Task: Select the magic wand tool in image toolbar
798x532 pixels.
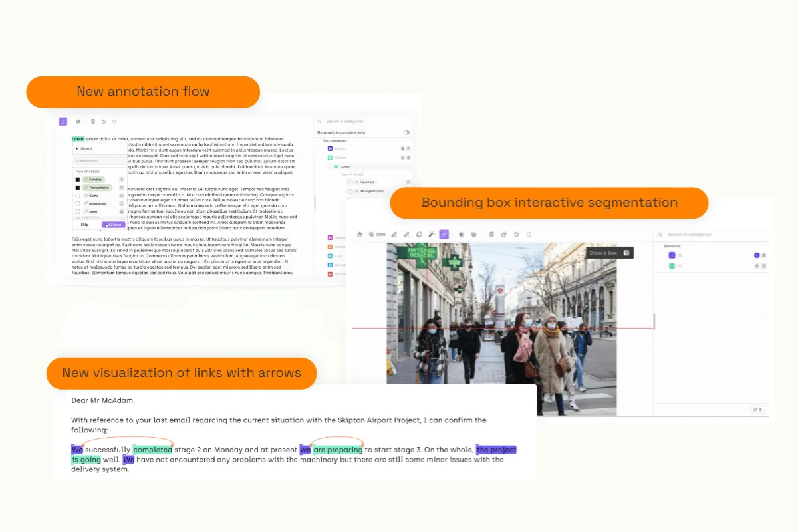Action: pyautogui.click(x=432, y=235)
